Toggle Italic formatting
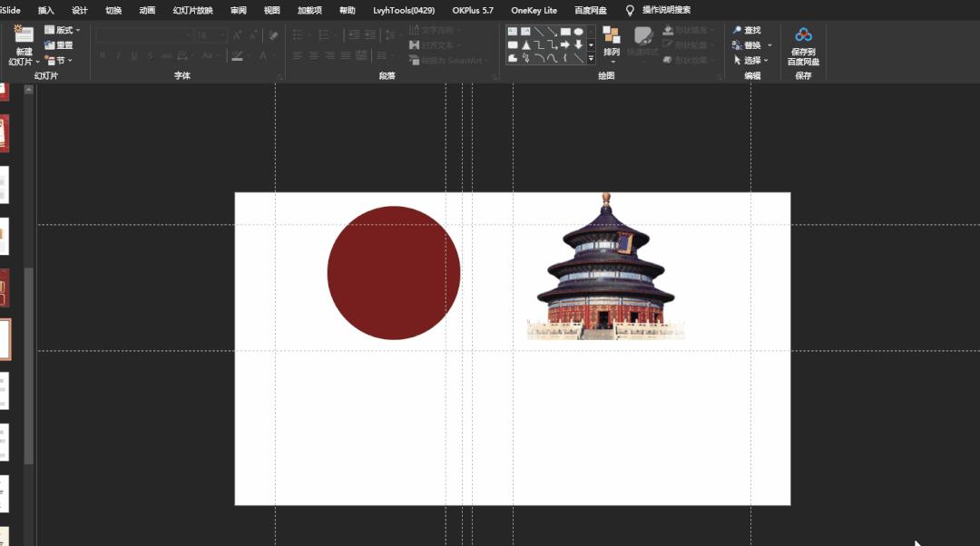 pyautogui.click(x=119, y=55)
